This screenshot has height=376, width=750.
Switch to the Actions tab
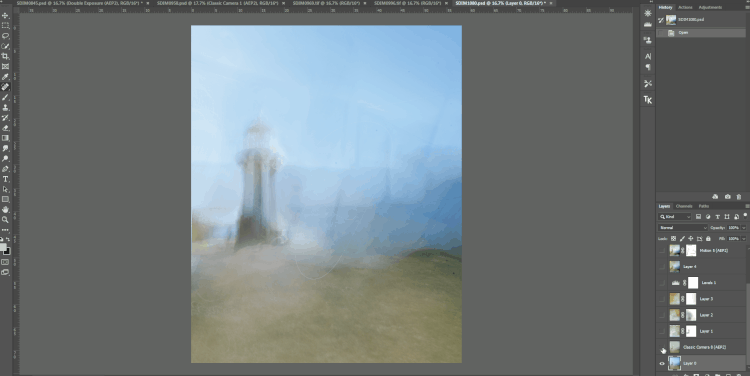[685, 7]
